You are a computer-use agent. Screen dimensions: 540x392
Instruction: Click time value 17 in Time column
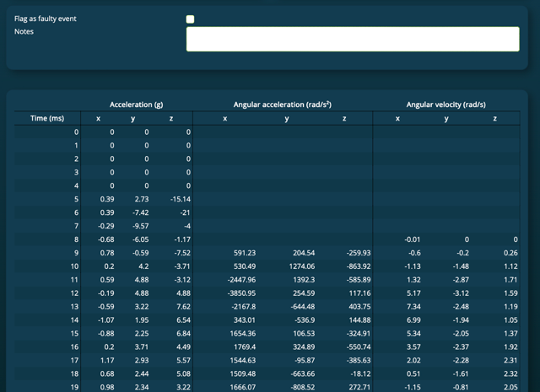(74, 360)
